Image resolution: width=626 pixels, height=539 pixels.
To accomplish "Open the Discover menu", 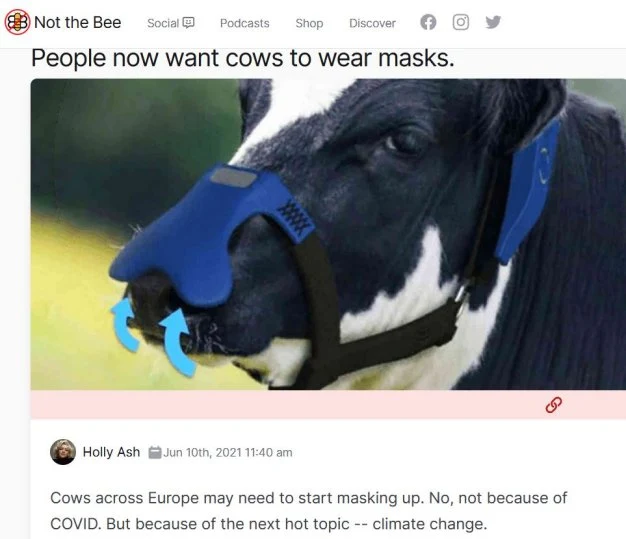I will (x=372, y=23).
